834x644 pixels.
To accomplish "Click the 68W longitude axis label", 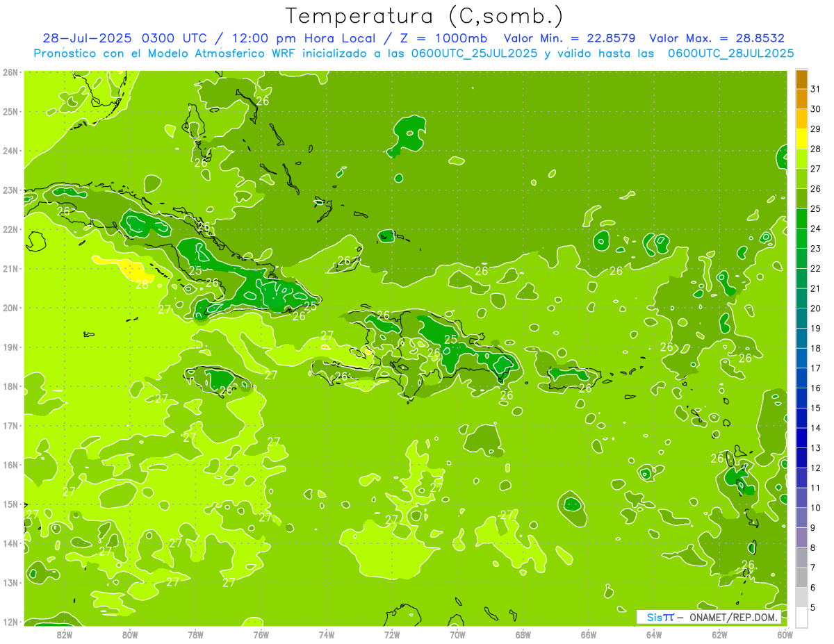I will point(523,634).
